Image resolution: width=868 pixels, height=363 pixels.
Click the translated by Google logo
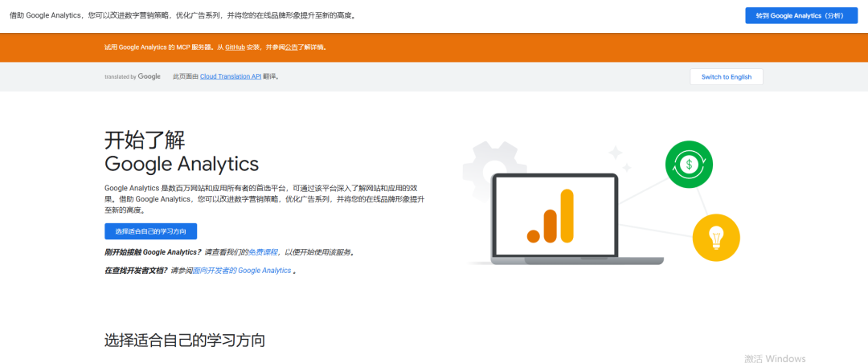[133, 77]
